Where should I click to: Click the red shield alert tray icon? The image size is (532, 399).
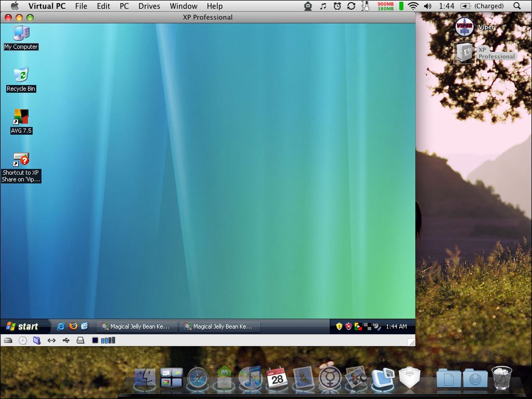(348, 326)
